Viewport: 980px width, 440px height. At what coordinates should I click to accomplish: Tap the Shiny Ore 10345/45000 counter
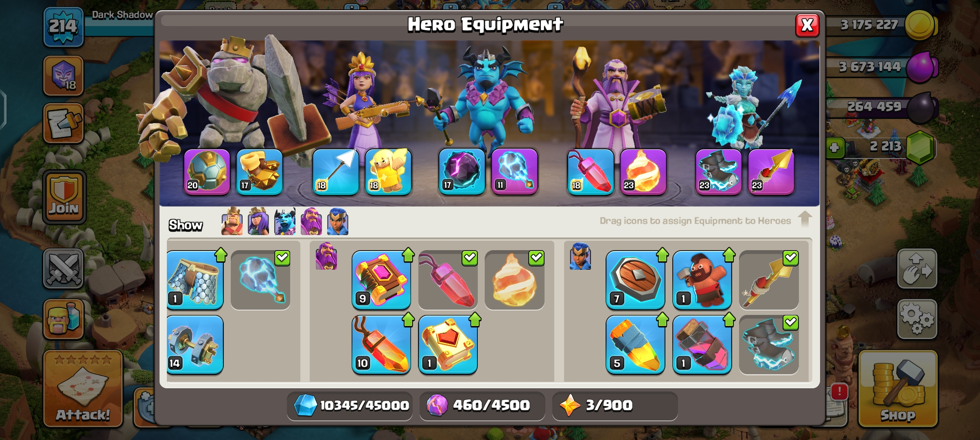point(350,405)
